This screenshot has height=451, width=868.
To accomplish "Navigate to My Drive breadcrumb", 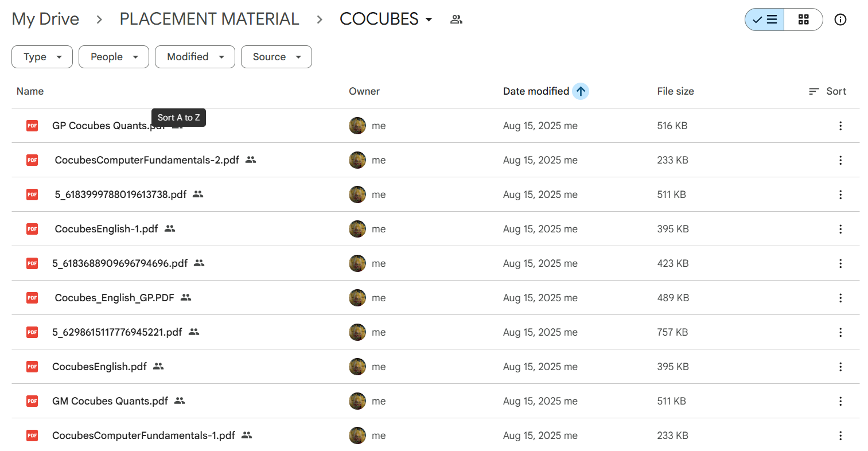I will [45, 19].
